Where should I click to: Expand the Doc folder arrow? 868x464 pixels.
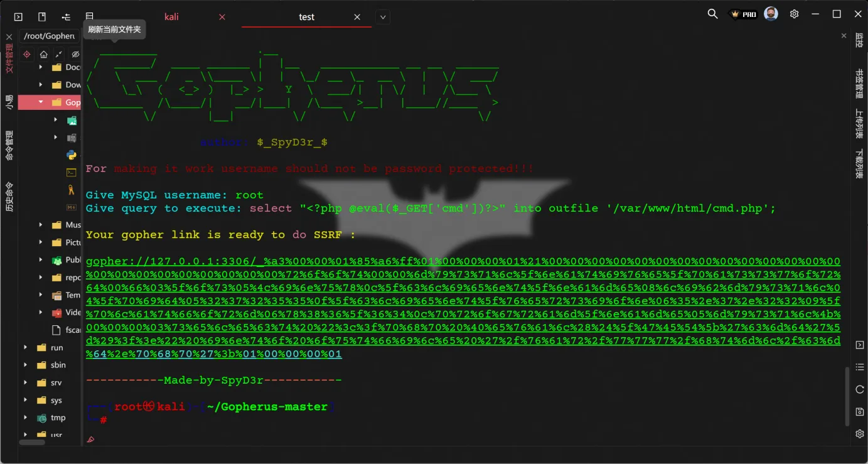tap(41, 67)
